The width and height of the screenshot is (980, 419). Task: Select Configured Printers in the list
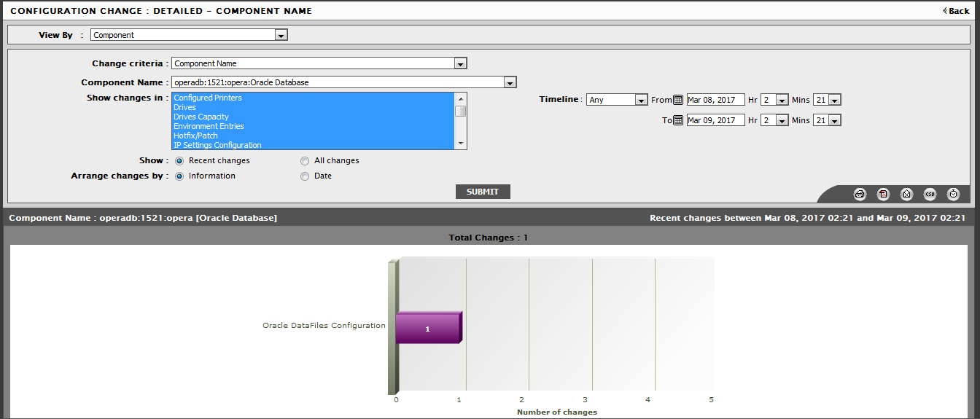[x=314, y=98]
